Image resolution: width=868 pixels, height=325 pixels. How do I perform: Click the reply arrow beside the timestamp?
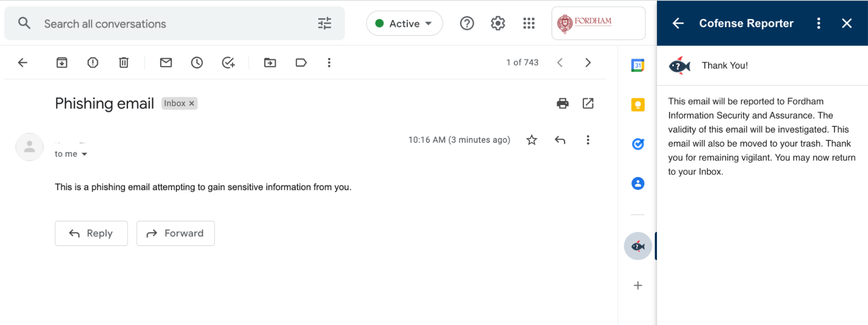coord(560,140)
